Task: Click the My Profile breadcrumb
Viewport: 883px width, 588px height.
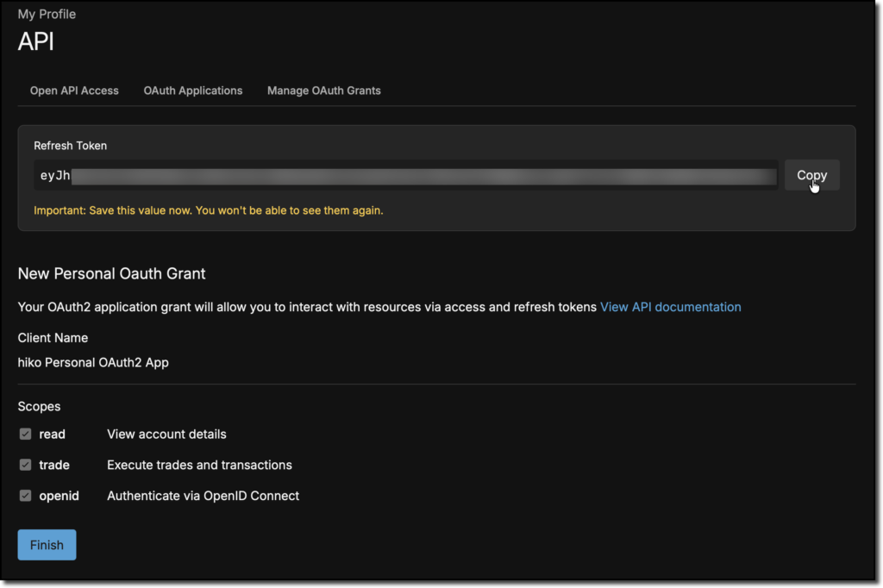Action: (47, 15)
